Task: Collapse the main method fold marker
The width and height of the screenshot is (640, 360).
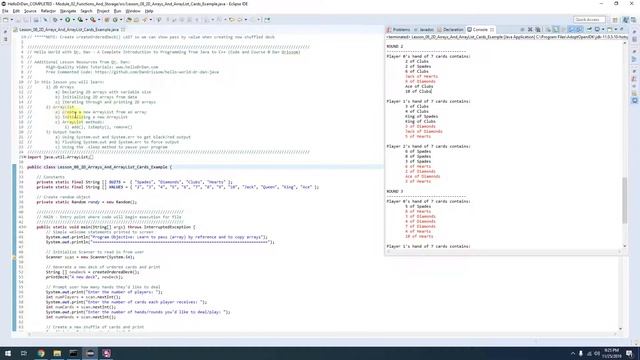Action: coord(25,227)
